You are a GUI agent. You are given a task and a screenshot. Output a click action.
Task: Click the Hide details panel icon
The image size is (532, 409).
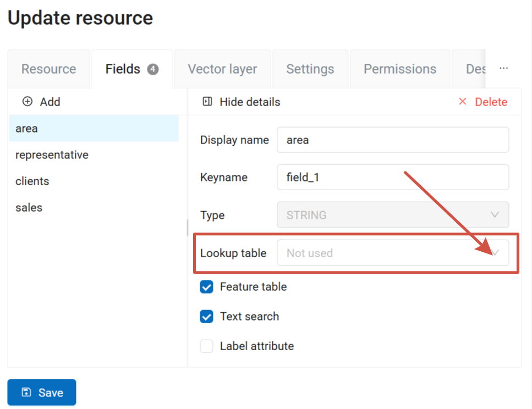click(207, 102)
